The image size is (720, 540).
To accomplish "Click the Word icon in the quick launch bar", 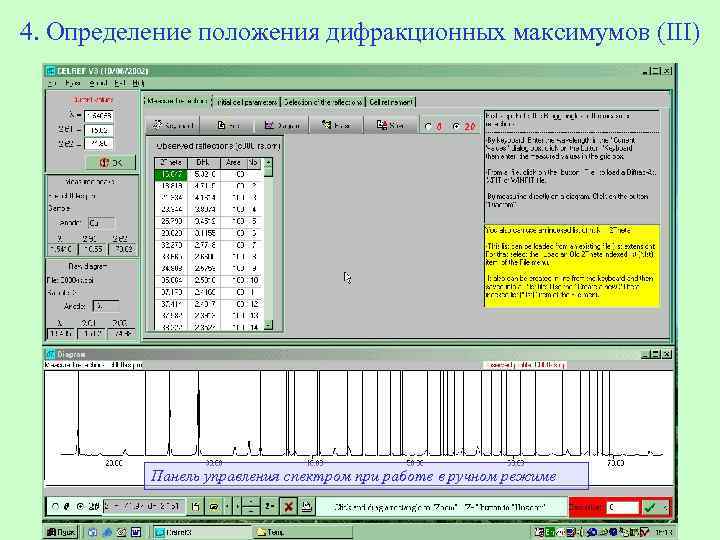I will (136, 532).
